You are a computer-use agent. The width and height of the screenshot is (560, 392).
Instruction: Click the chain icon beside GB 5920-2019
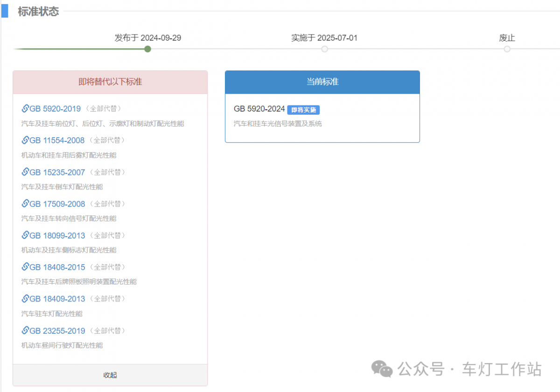[25, 108]
